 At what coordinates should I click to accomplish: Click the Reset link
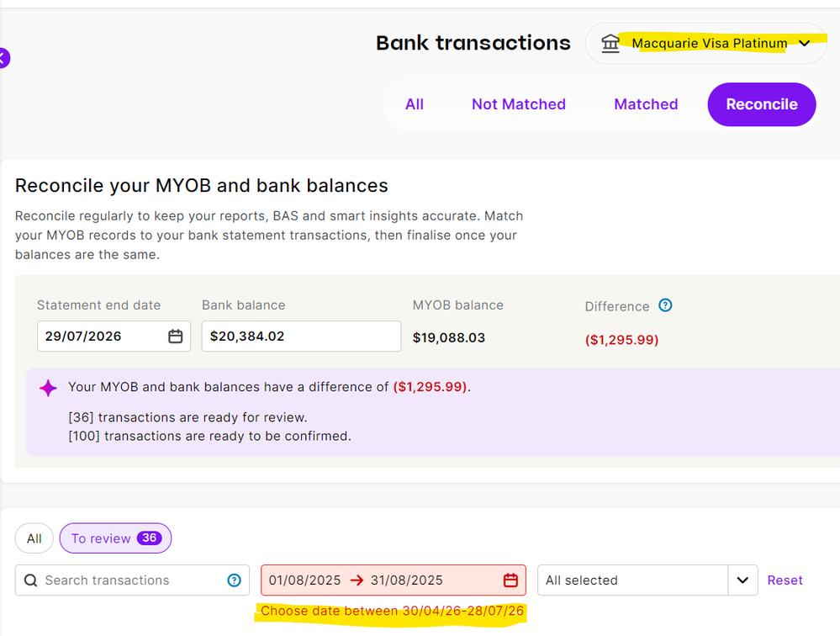coord(785,580)
